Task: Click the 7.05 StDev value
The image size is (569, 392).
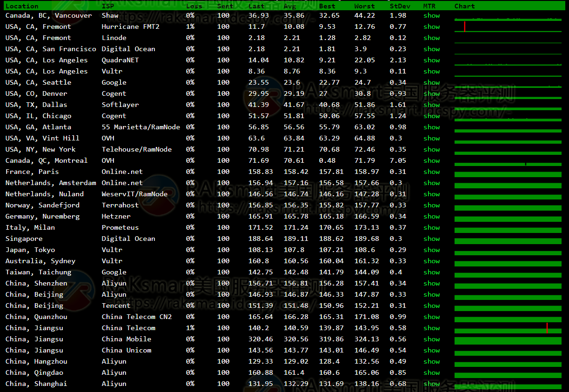Action: coord(398,160)
